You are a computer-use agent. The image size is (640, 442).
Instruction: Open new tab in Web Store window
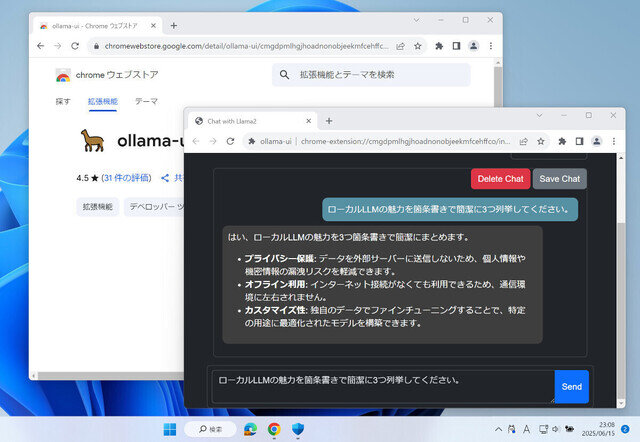coord(173,26)
